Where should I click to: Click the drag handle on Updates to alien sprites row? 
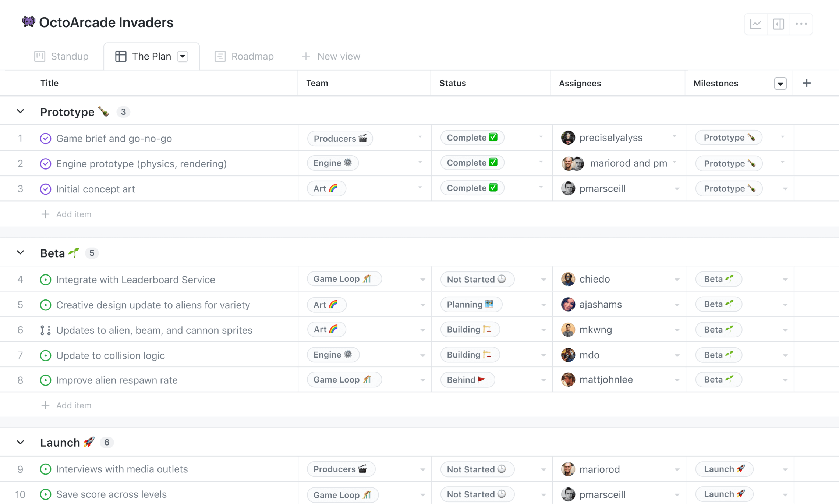click(45, 330)
